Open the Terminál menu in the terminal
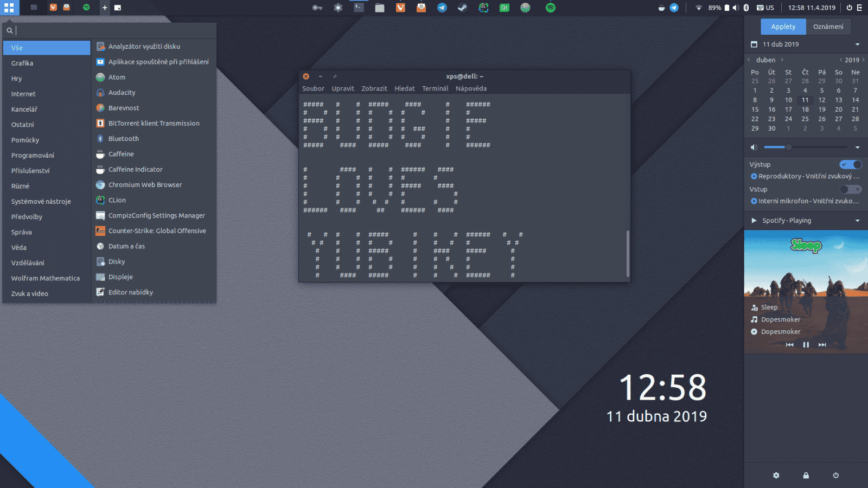868x488 pixels. (435, 88)
